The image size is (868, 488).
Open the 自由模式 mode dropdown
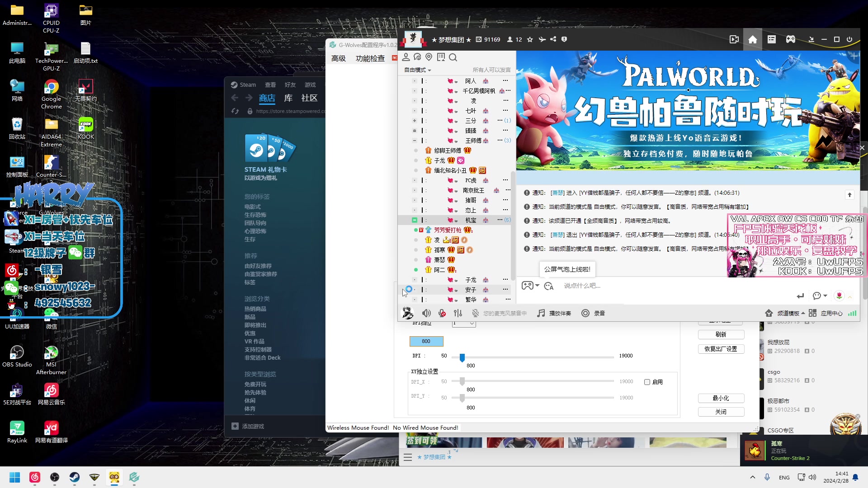(x=418, y=70)
